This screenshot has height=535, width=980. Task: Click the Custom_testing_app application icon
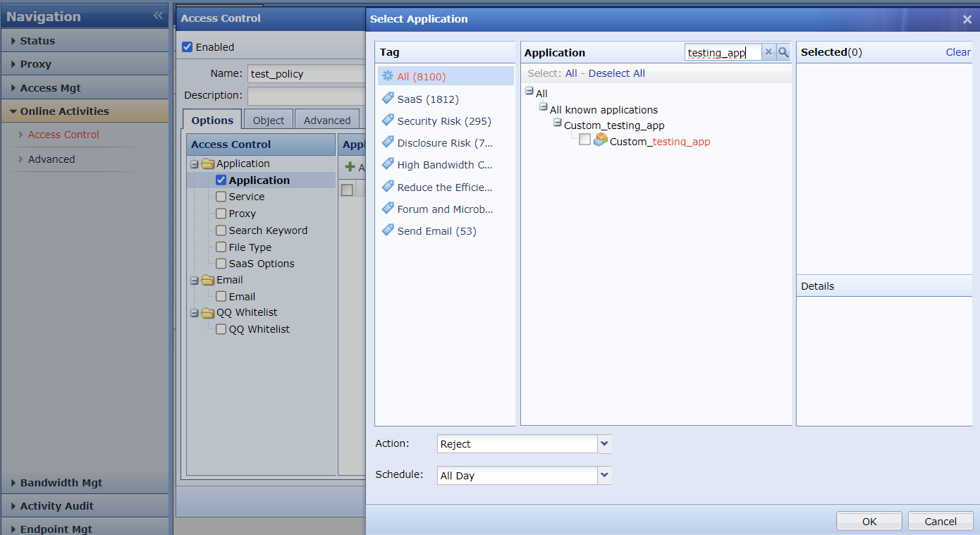600,140
